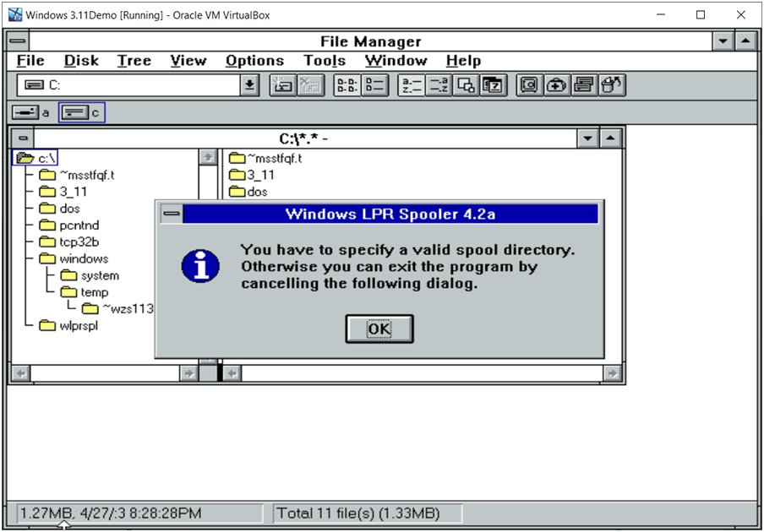Click the Backup safe toolbar icon

[530, 85]
